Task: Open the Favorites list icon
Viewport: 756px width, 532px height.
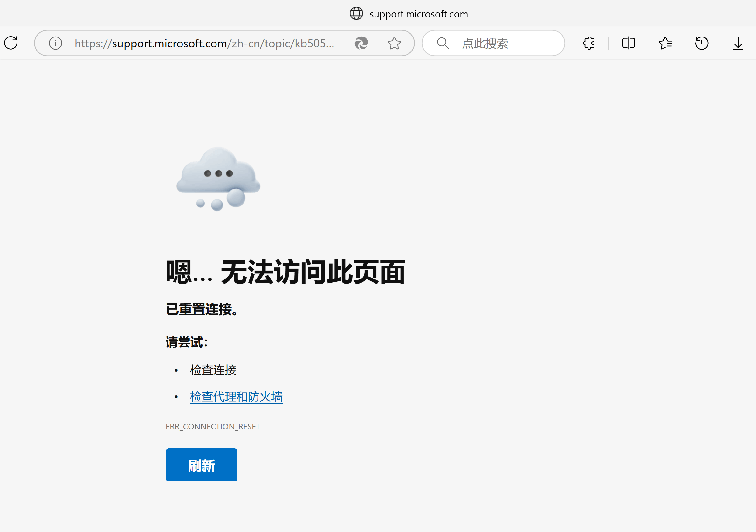Action: 665,43
